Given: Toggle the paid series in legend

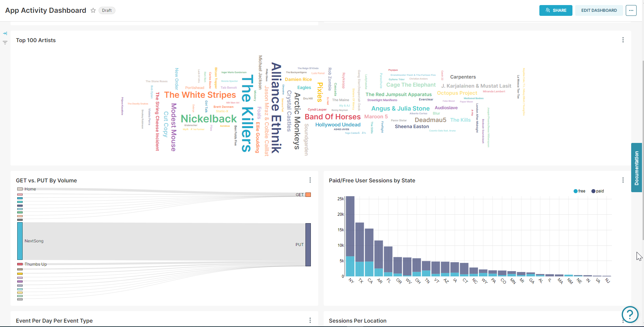Looking at the screenshot, I should coord(597,191).
